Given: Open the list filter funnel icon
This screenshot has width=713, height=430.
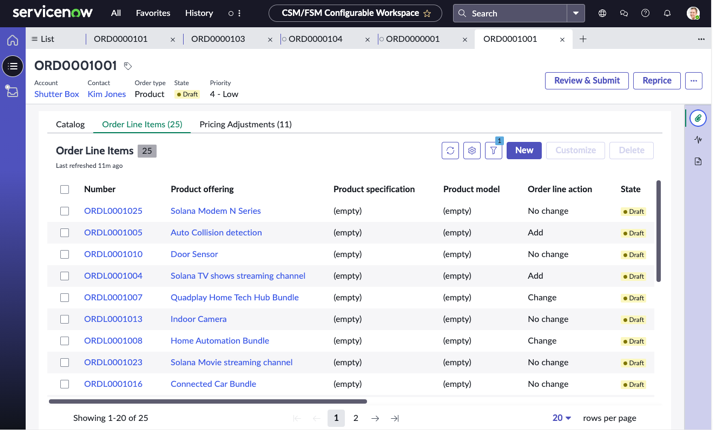Looking at the screenshot, I should (x=493, y=150).
